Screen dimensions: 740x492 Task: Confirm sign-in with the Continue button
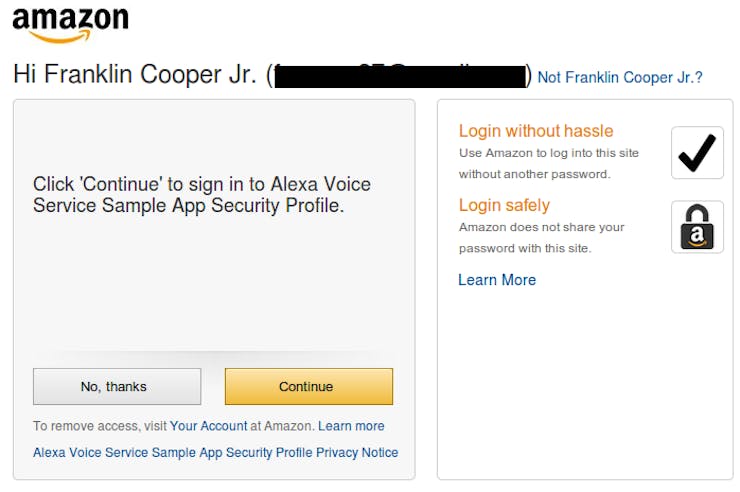tap(309, 386)
